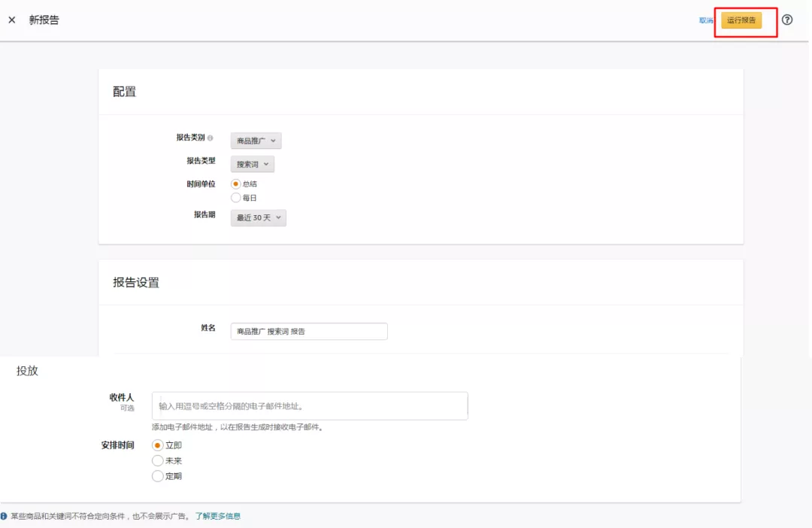Click the 配置 section header
The width and height of the screenshot is (812, 528).
click(123, 91)
